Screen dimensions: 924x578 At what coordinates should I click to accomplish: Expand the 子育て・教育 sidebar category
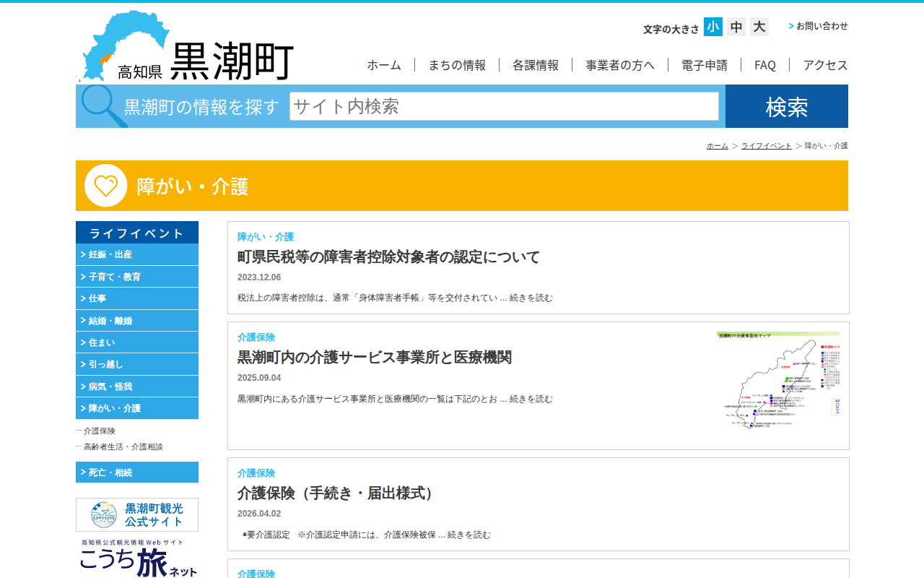137,277
